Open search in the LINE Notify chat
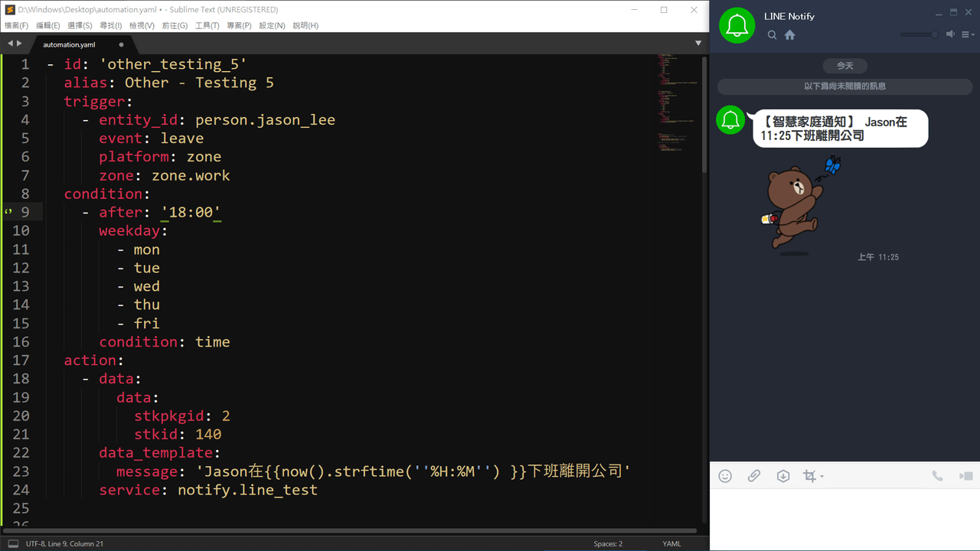The height and width of the screenshot is (551, 980). (x=772, y=35)
